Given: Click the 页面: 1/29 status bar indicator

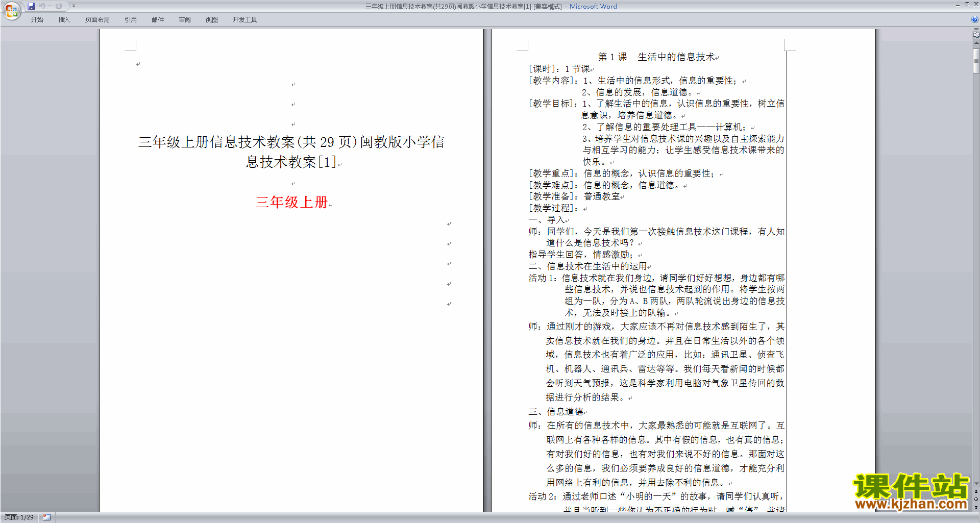Looking at the screenshot, I should click(19, 517).
